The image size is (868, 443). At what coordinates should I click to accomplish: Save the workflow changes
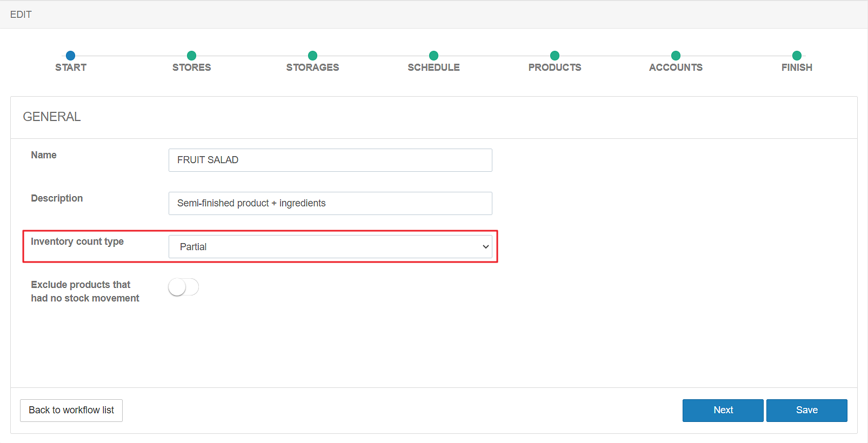tap(806, 411)
